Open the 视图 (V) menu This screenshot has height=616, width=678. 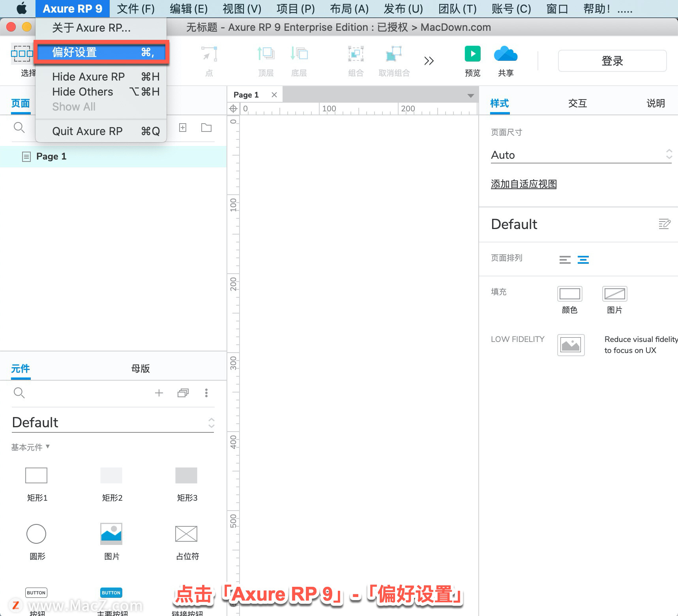(x=242, y=9)
